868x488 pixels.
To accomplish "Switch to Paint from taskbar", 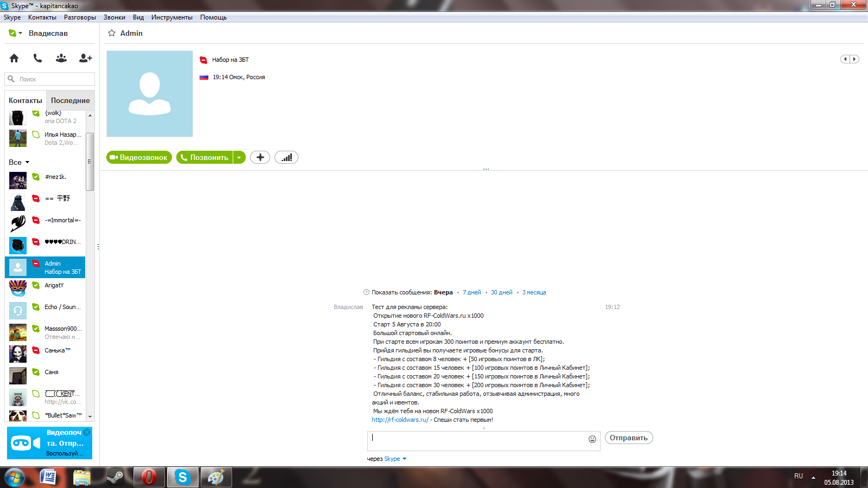I will point(216,477).
